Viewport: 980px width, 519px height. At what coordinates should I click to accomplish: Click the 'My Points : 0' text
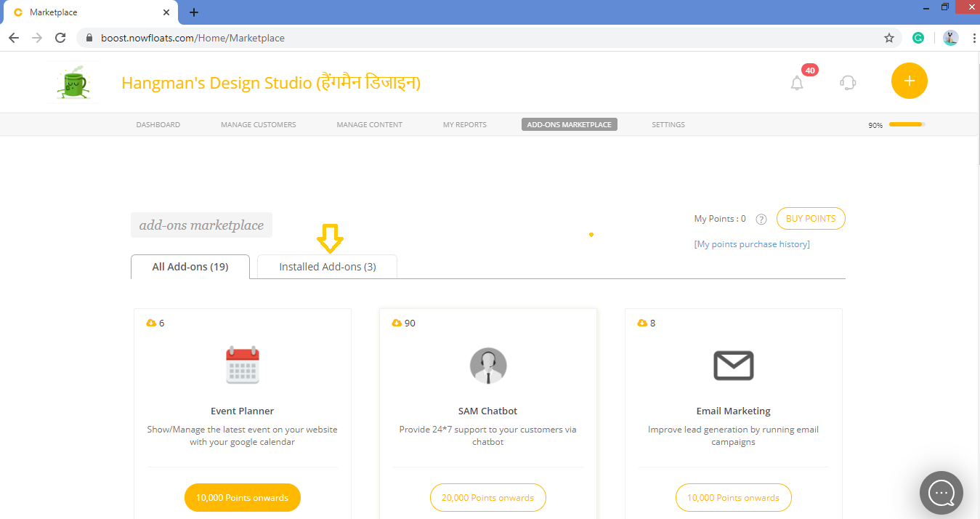(x=720, y=219)
